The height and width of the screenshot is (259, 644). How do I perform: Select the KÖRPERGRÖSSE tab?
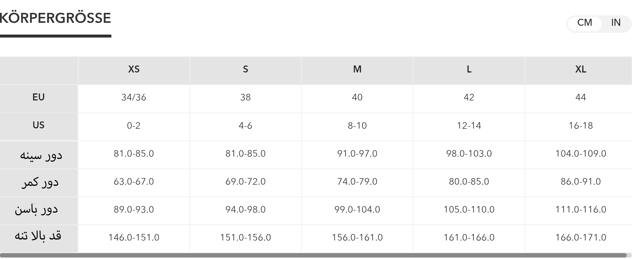(x=55, y=18)
